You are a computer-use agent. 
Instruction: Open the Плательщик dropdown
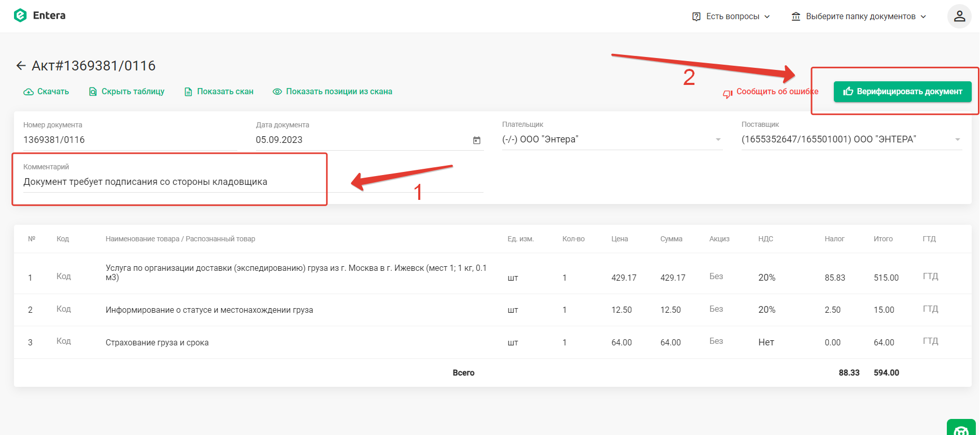(612, 139)
